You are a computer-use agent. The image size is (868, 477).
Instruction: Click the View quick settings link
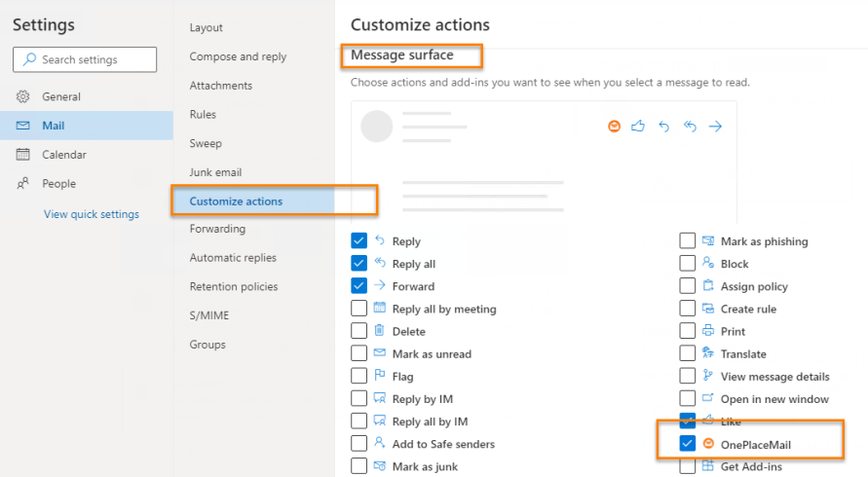[92, 214]
